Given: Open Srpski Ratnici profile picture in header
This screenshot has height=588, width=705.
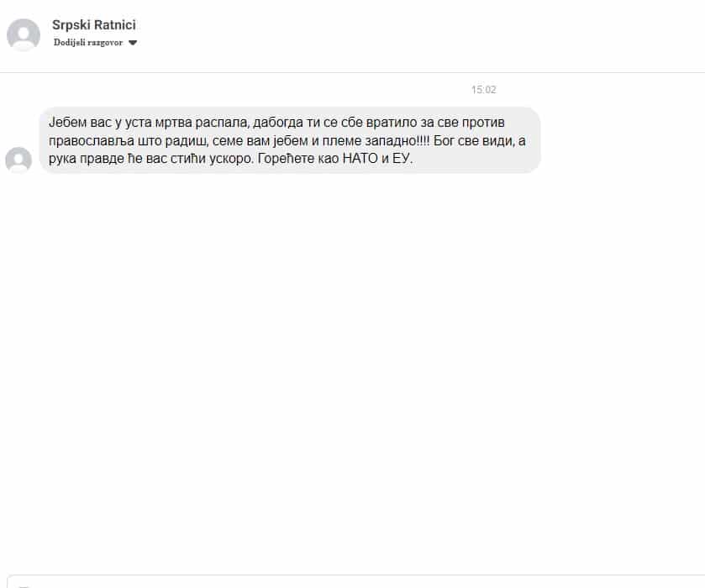Looking at the screenshot, I should (x=24, y=34).
